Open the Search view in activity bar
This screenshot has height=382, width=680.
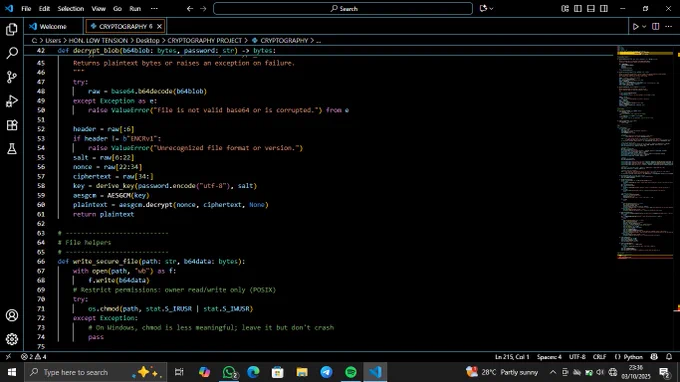click(x=12, y=53)
